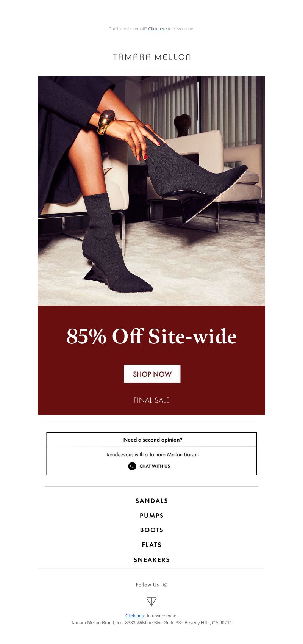Image resolution: width=303 pixels, height=644 pixels.
Task: Go to the BOOTS category
Action: pos(151,530)
